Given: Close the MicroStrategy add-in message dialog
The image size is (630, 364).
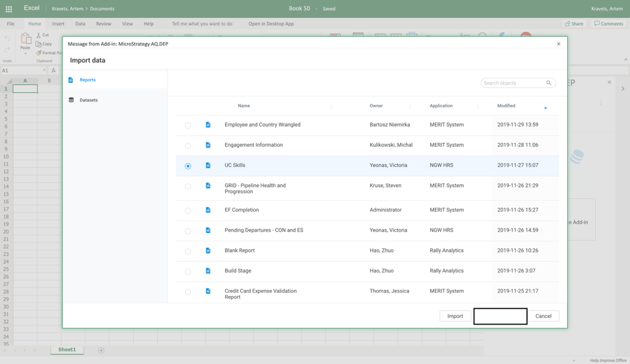Looking at the screenshot, I should click(559, 44).
